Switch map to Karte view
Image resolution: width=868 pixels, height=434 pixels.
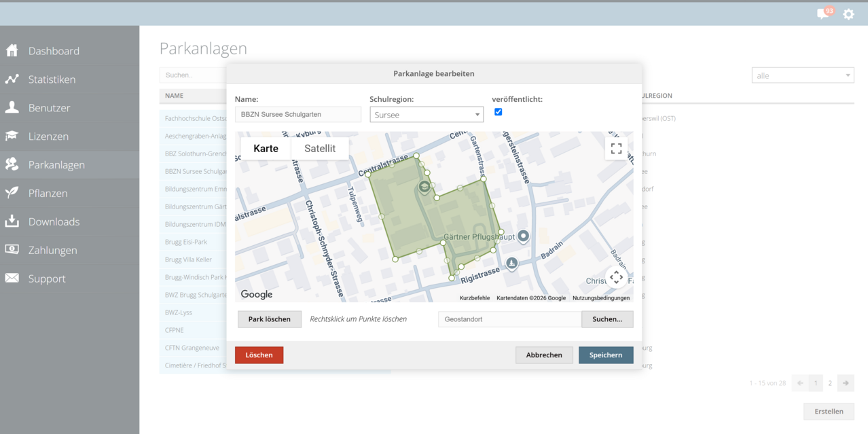pyautogui.click(x=266, y=149)
